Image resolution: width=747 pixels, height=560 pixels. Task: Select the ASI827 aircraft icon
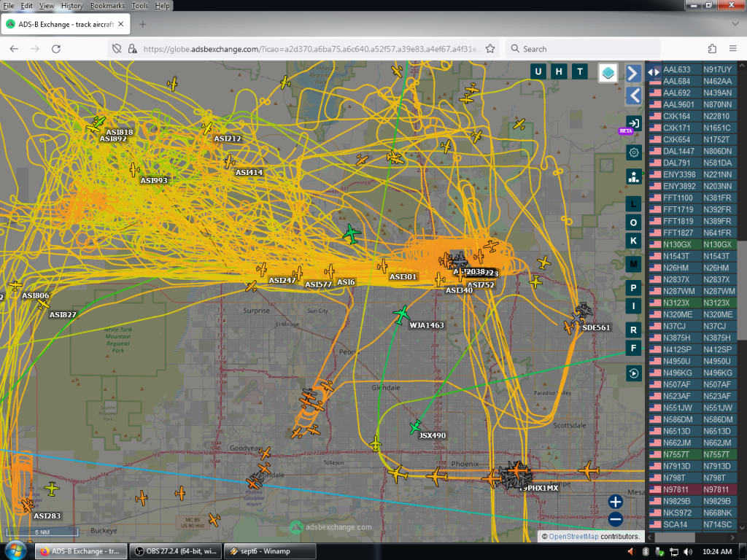click(x=43, y=303)
